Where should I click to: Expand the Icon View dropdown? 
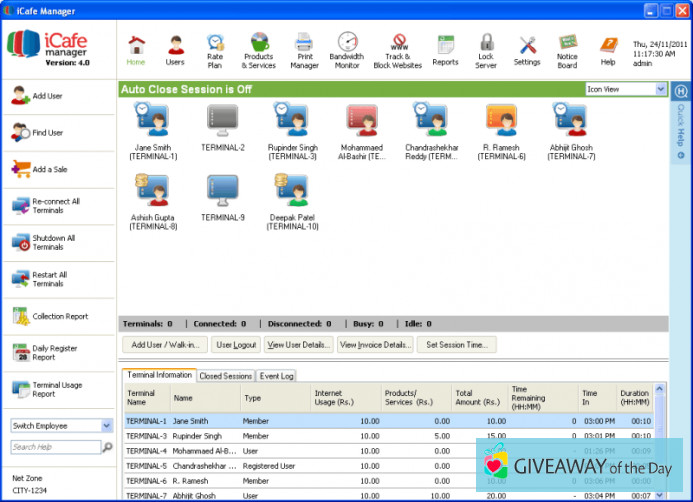tap(661, 89)
